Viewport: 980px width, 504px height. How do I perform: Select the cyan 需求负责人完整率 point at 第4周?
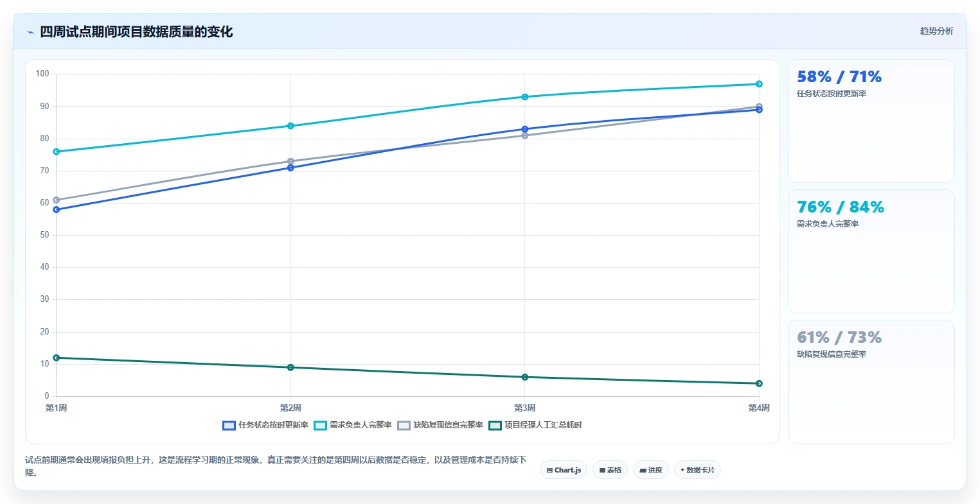pyautogui.click(x=759, y=84)
